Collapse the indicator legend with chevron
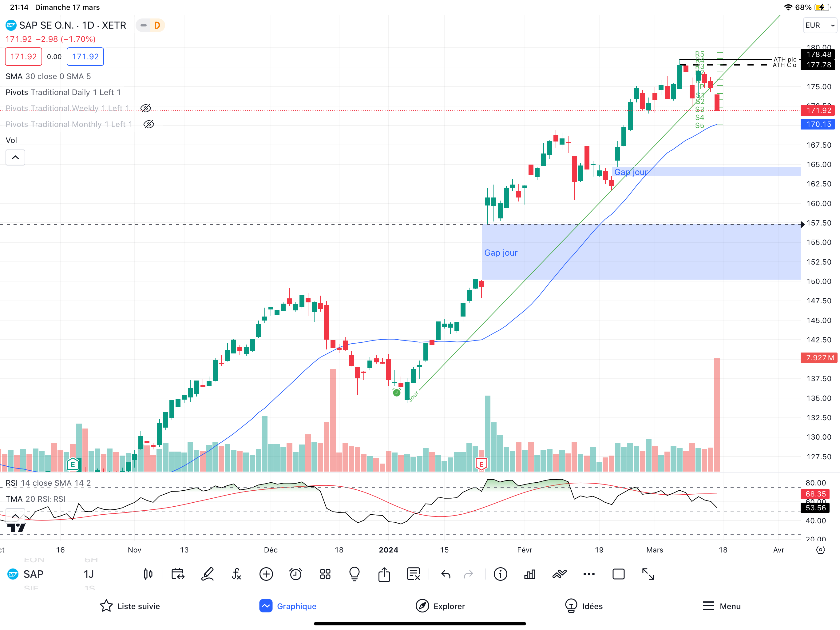840x630 pixels. coord(15,157)
